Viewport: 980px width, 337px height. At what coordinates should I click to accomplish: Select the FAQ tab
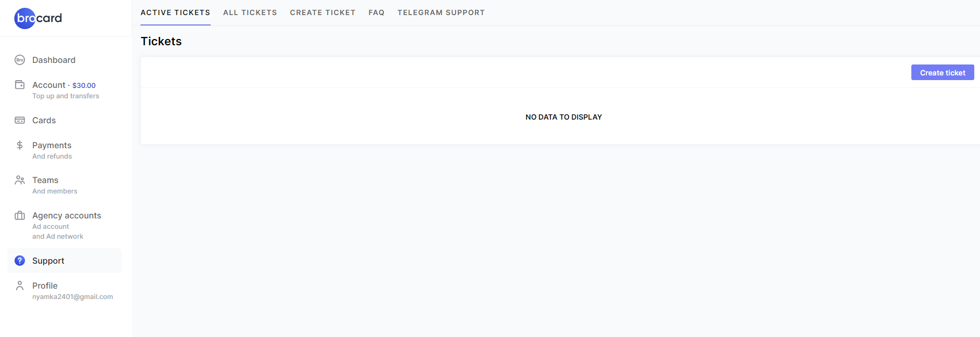377,12
